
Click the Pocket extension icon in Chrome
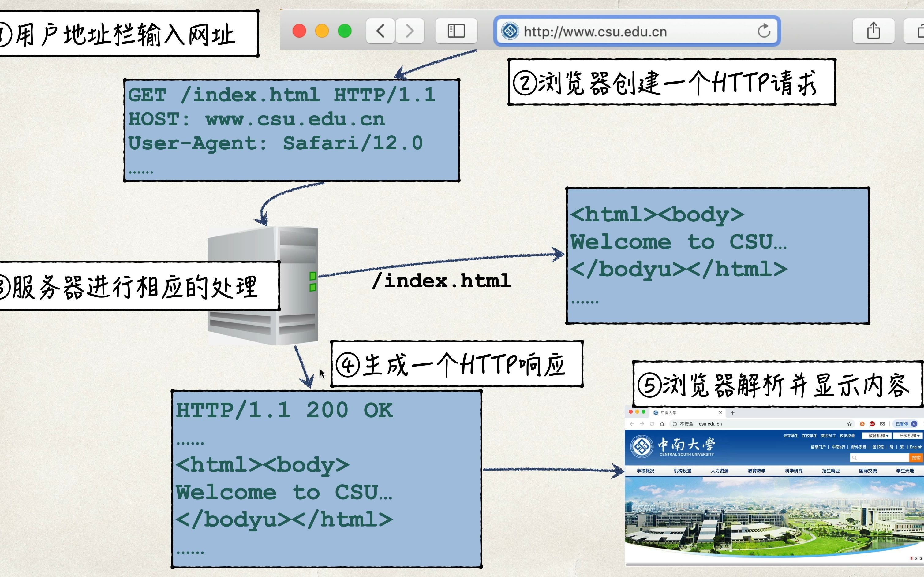pos(882,424)
